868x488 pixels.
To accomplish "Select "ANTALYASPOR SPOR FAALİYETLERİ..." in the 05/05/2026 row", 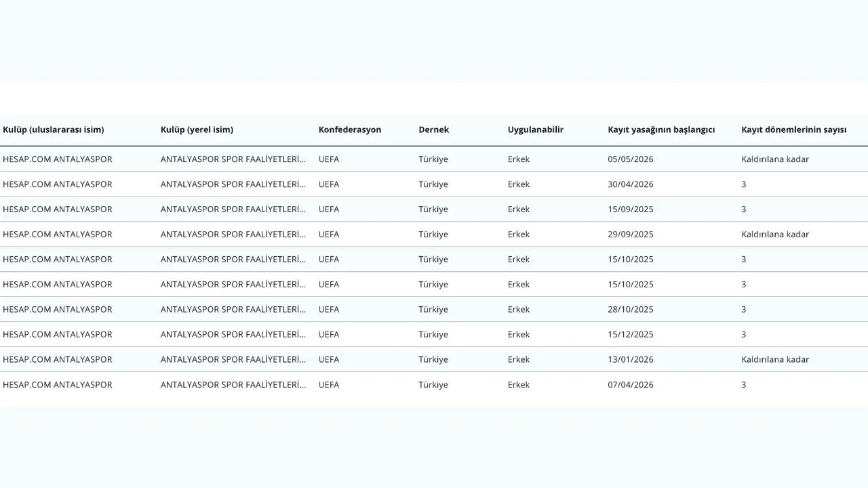I will (233, 159).
